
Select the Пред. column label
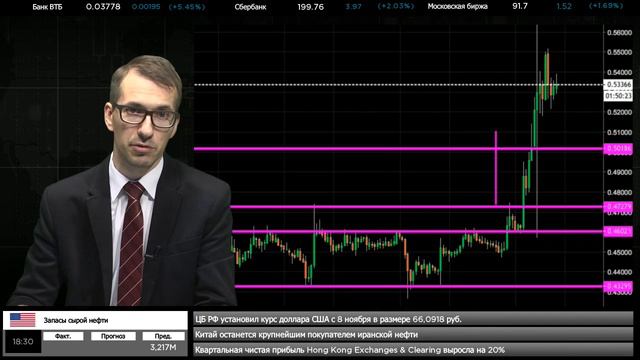tap(163, 336)
